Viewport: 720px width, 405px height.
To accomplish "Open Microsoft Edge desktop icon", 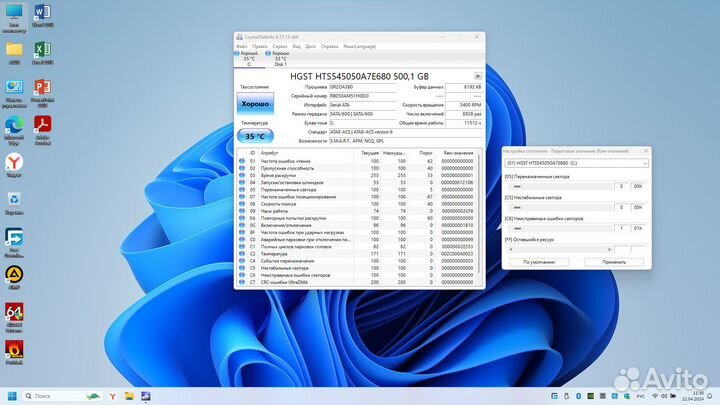I will (14, 126).
